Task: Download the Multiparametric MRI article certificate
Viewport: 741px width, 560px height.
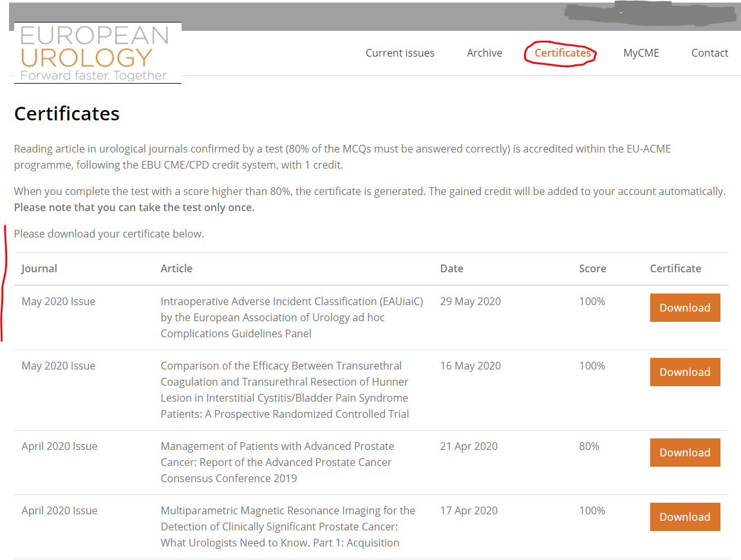Action: click(684, 517)
